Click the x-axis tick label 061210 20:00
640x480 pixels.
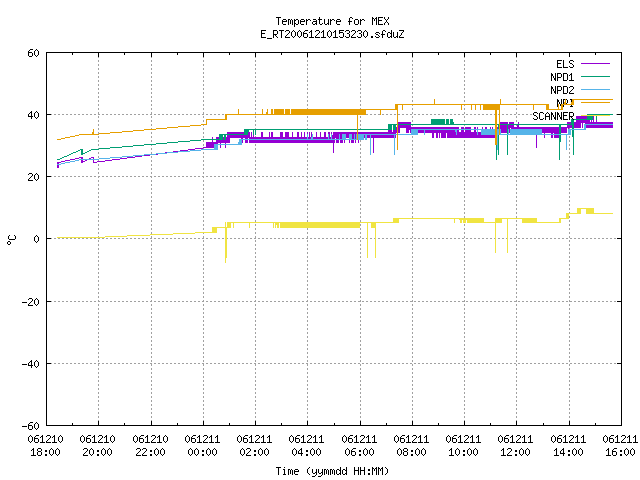point(98,446)
